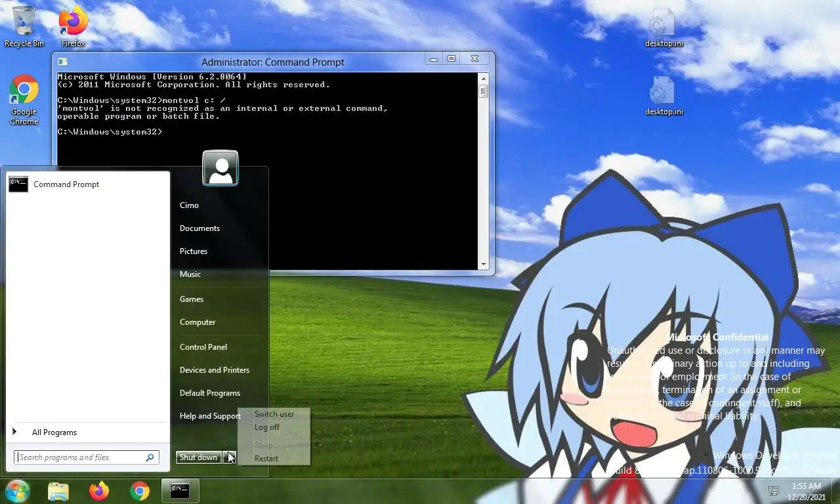Viewport: 840px width, 504px height.
Task: Click Command Prompt scrollbar down arrow
Action: pos(484,264)
